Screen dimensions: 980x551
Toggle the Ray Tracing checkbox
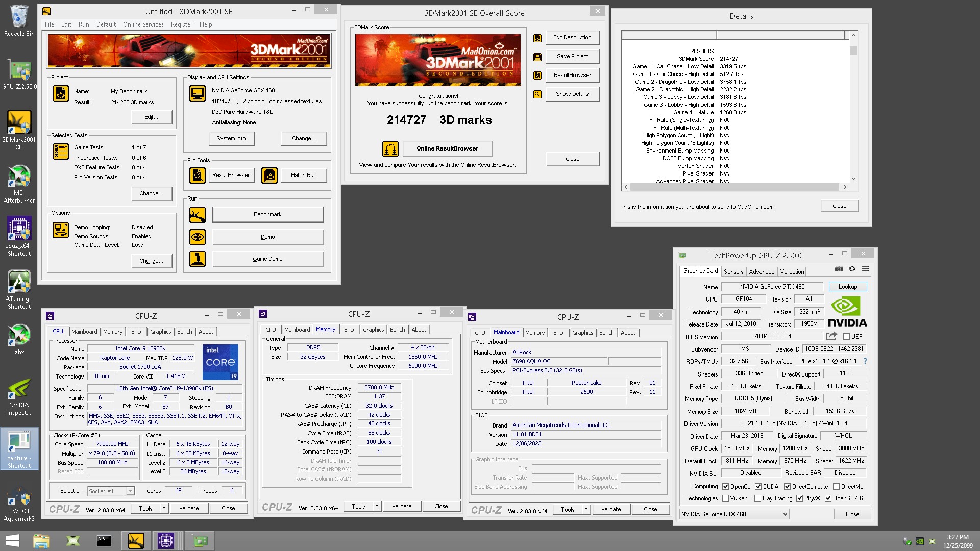tap(757, 498)
